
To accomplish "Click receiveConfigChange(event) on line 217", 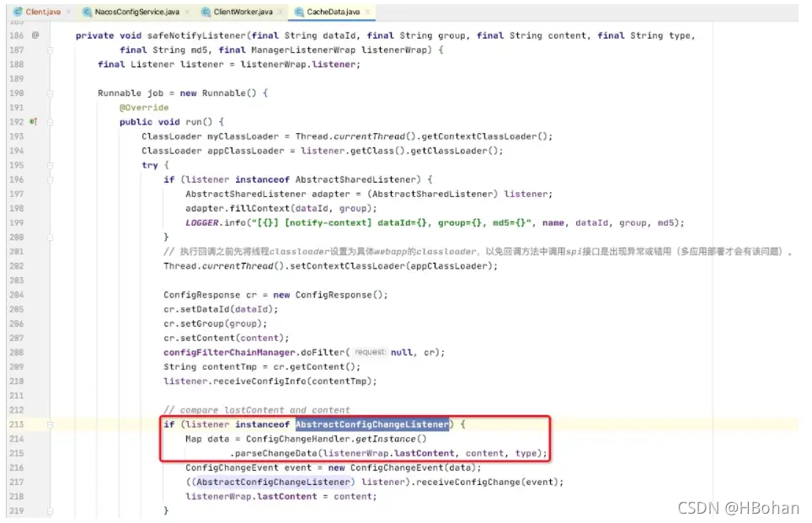I will 487,482.
